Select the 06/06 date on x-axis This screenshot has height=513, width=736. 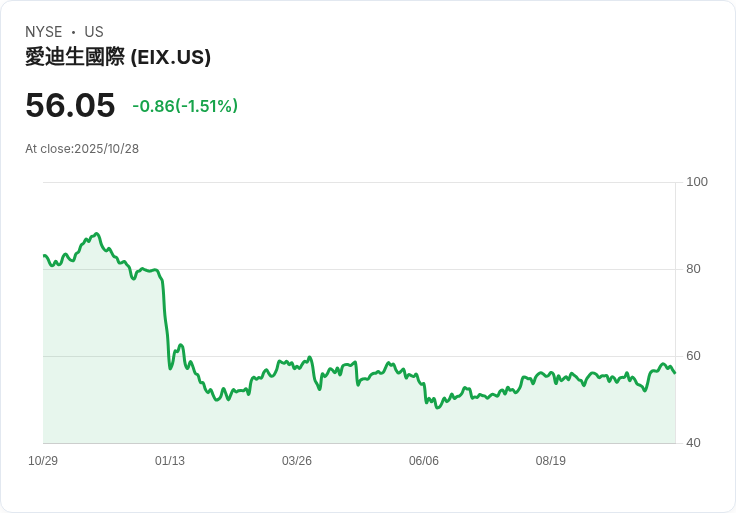pos(424,461)
